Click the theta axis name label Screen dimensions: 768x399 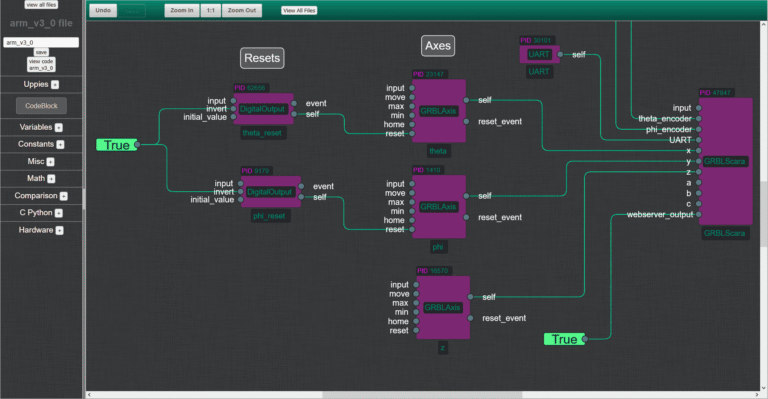click(x=438, y=151)
